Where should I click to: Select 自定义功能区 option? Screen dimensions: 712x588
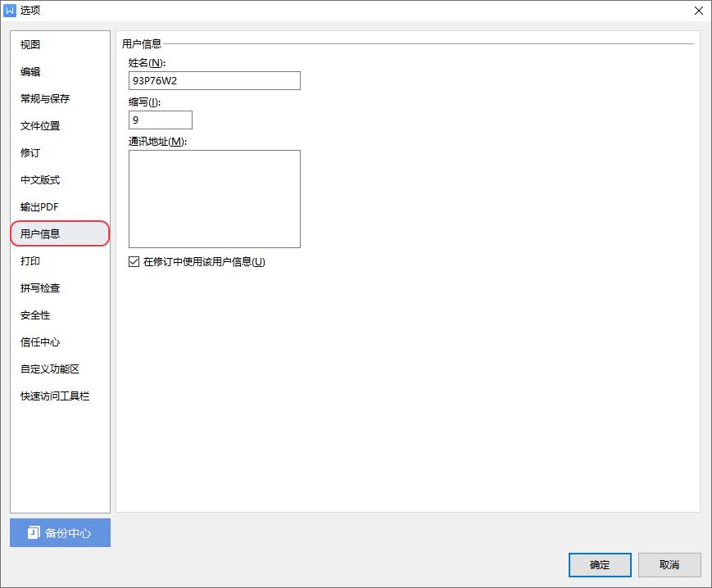coord(50,369)
